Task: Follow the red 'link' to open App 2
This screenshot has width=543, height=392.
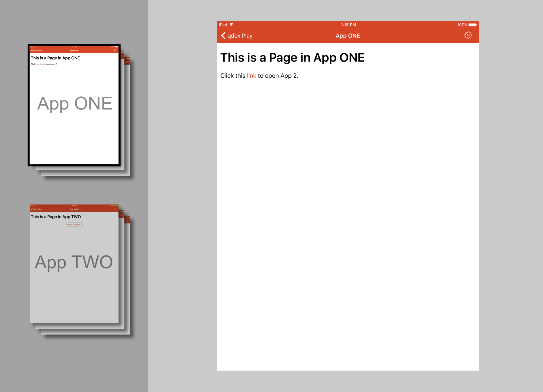Action: tap(252, 76)
